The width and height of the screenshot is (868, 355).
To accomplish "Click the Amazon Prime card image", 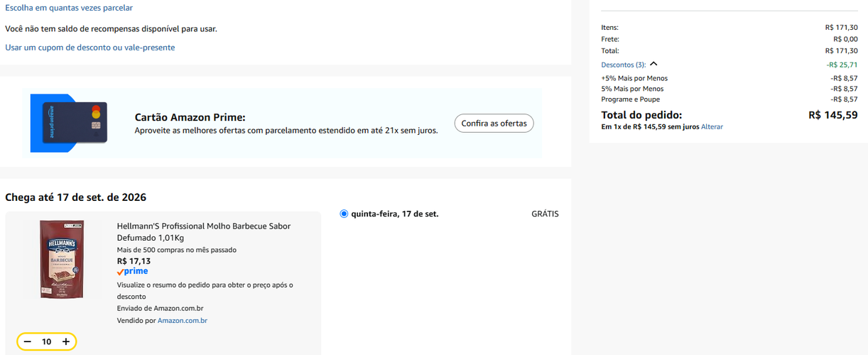I will pyautogui.click(x=69, y=124).
